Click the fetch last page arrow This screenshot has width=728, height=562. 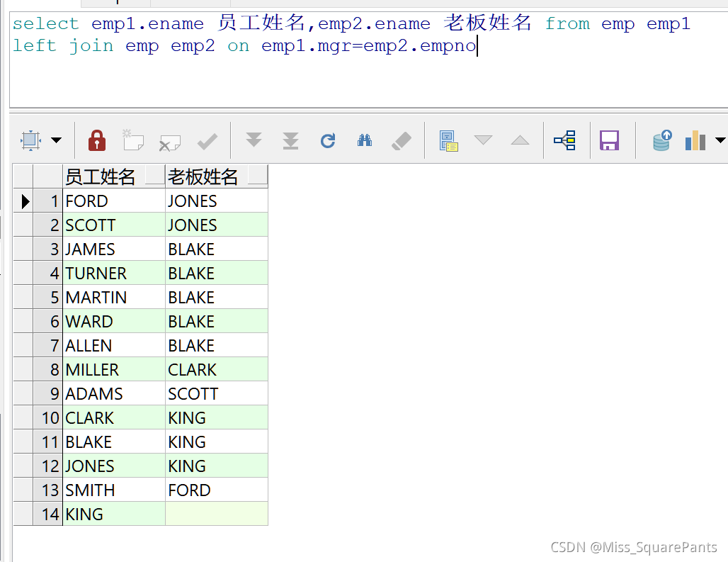click(x=290, y=141)
